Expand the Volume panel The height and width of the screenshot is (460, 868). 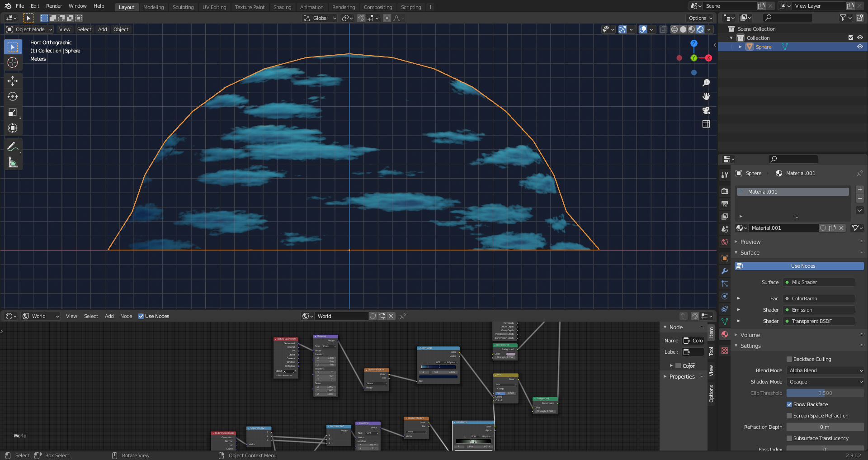[750, 335]
